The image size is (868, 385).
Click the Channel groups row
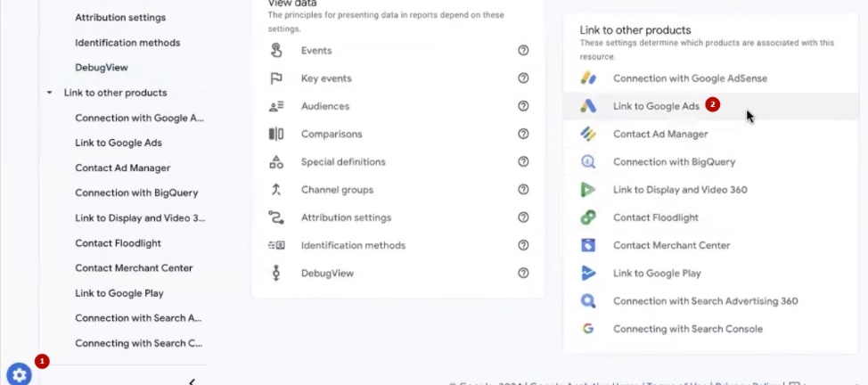[x=337, y=190]
